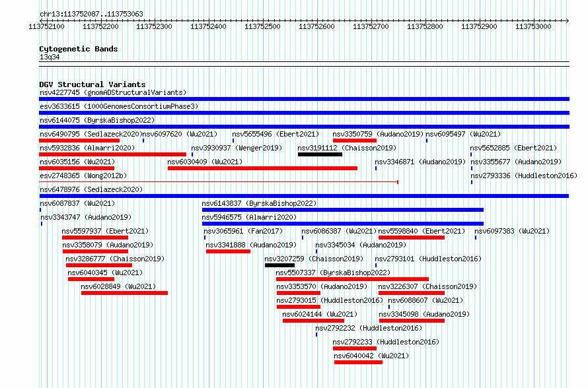This screenshot has height=388, width=588.
Task: Select the 113752600 ruler position label
Action: 317,26
